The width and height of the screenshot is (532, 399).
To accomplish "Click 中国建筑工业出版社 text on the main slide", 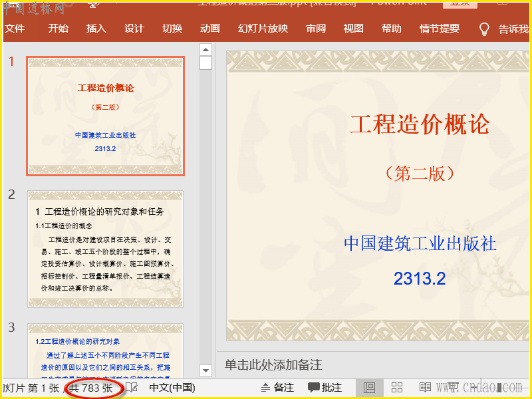I will click(420, 244).
